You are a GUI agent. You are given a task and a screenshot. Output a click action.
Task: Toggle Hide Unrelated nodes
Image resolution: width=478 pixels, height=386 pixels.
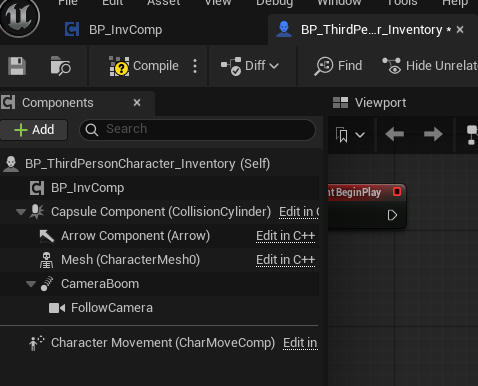click(x=430, y=66)
